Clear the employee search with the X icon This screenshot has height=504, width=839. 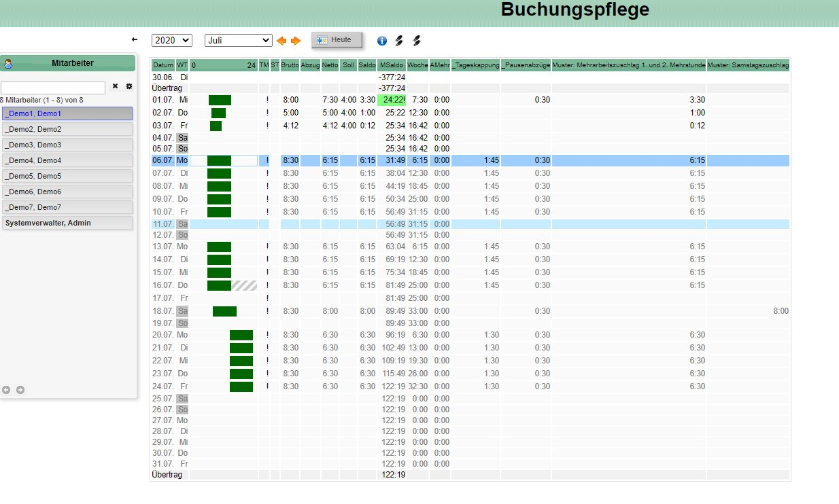coord(115,86)
